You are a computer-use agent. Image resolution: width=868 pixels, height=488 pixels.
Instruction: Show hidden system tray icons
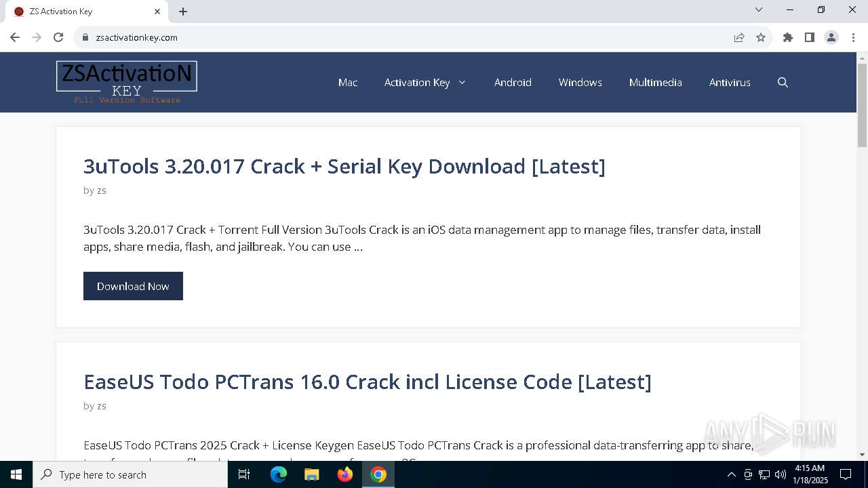(731, 474)
